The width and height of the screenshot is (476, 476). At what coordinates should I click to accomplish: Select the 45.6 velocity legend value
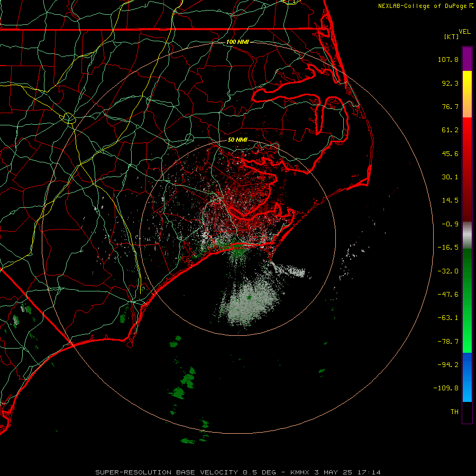pos(450,153)
